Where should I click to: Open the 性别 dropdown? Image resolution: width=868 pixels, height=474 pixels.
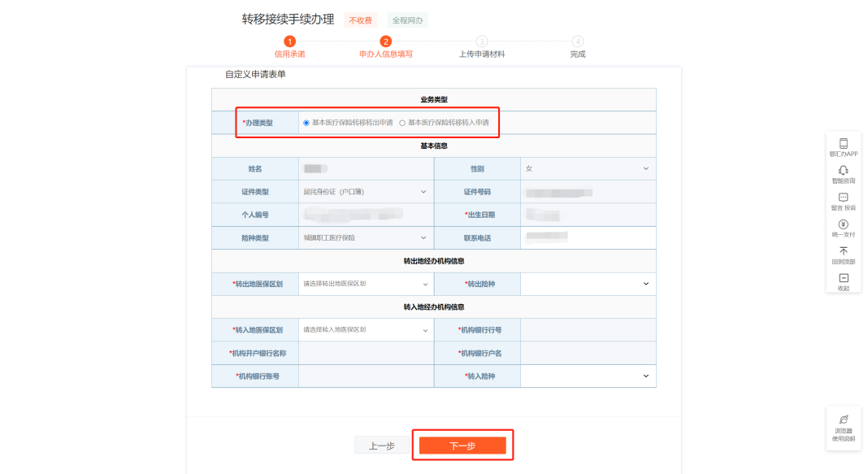(x=588, y=169)
